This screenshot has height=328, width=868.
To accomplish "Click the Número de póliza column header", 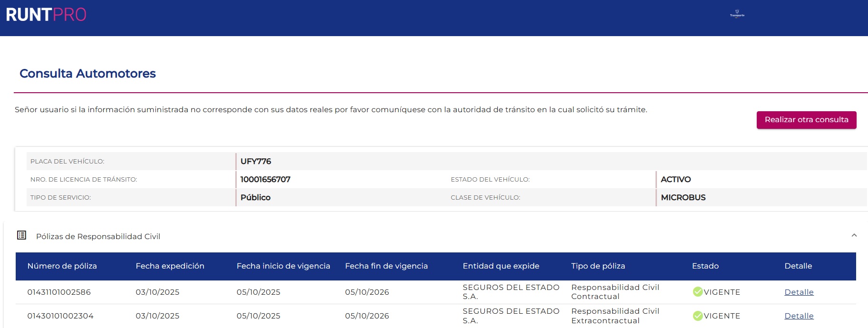I will 62,266.
